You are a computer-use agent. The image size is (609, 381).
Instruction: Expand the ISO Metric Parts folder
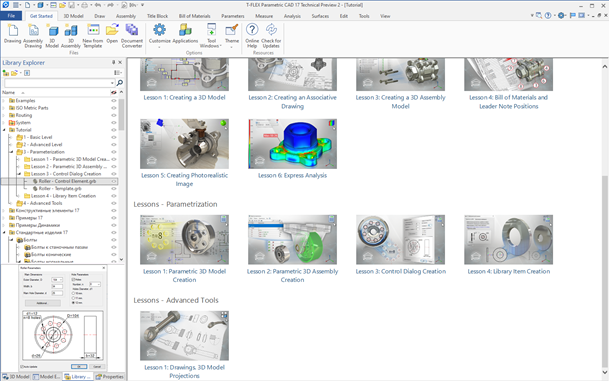pos(4,108)
